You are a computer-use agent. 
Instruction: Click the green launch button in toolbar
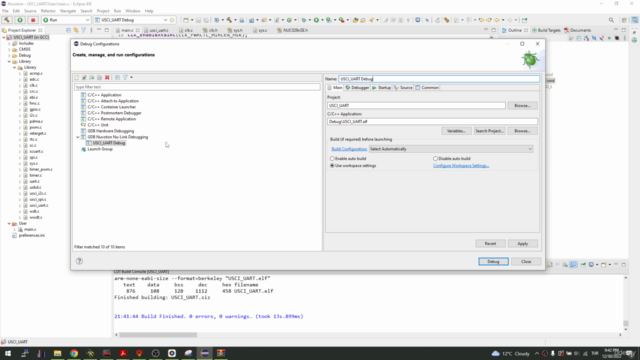click(x=20, y=20)
